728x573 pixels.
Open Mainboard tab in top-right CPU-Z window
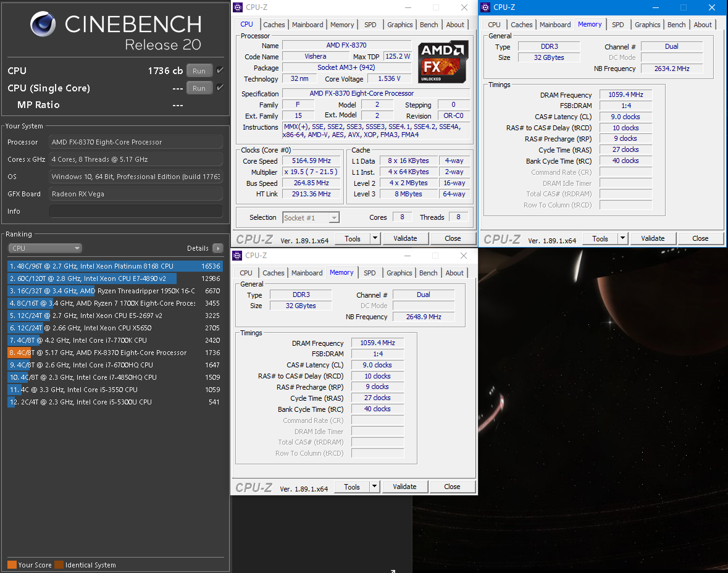point(555,25)
